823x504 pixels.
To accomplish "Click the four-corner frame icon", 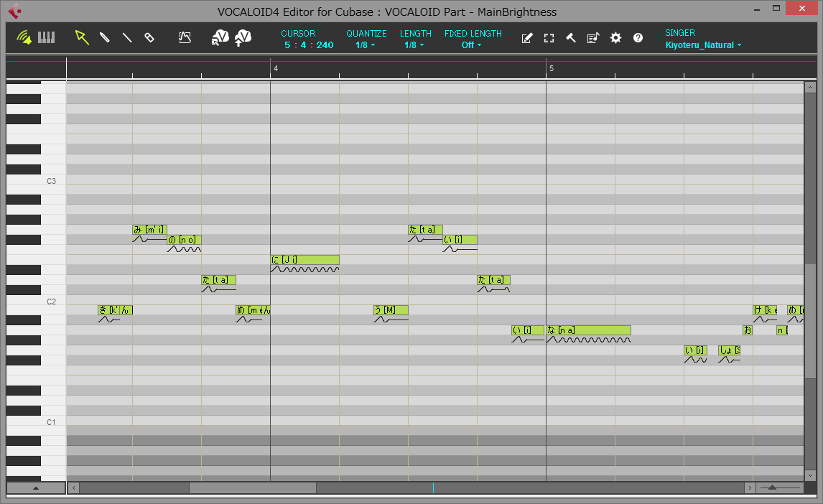I will click(549, 38).
